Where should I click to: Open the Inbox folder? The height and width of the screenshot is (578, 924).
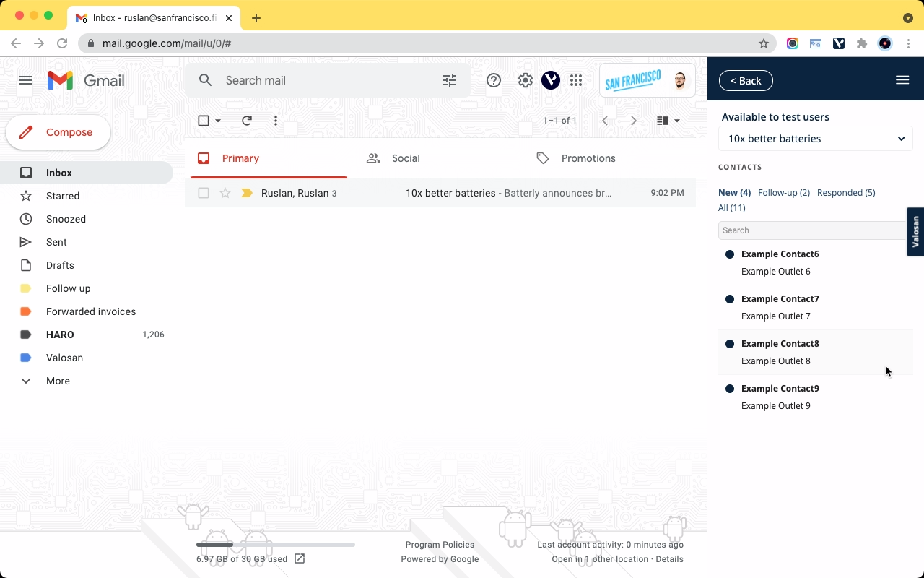point(87,173)
